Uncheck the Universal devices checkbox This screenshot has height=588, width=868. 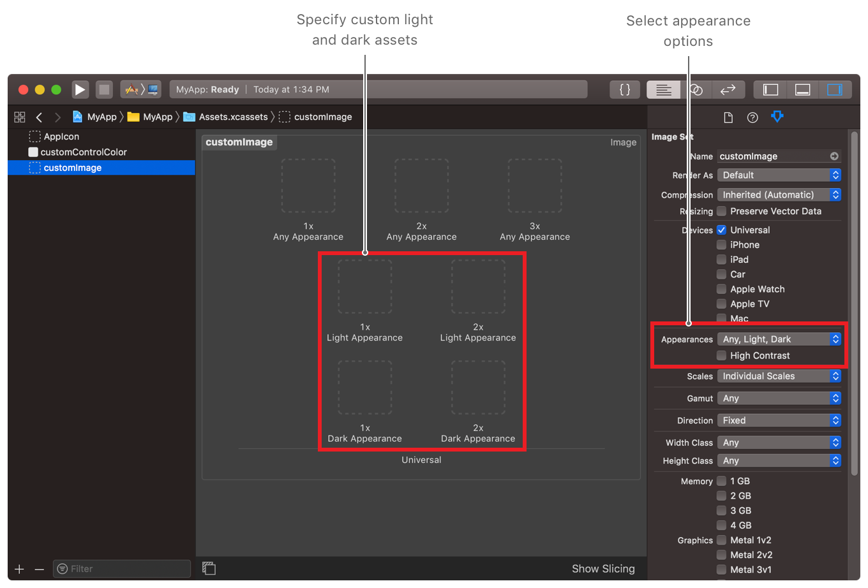(x=721, y=230)
